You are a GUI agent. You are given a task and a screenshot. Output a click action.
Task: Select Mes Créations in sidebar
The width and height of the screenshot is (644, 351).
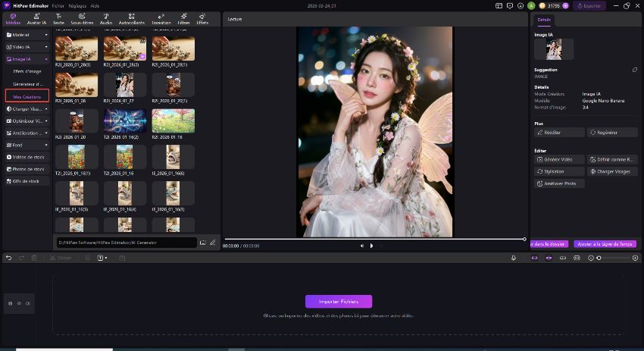[x=27, y=96]
